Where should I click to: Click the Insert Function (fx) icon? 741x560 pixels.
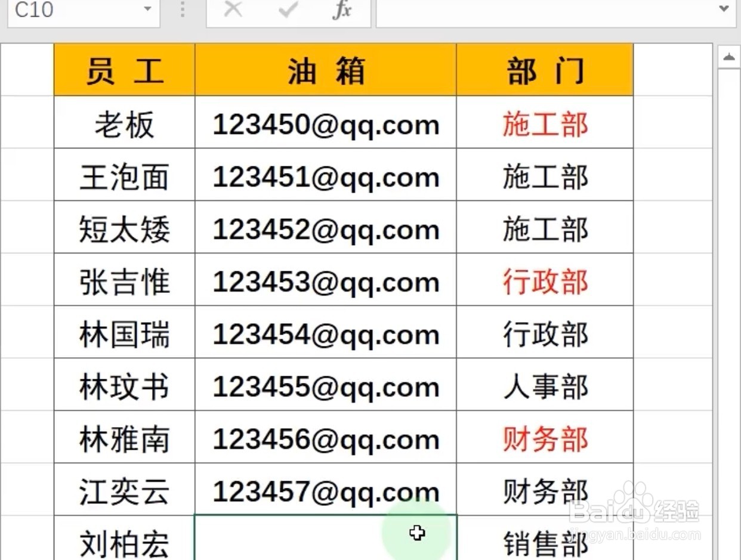tap(342, 11)
